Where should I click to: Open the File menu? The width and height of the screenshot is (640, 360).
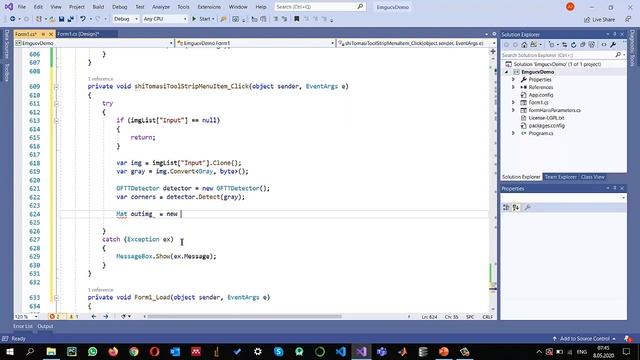click(x=22, y=7)
